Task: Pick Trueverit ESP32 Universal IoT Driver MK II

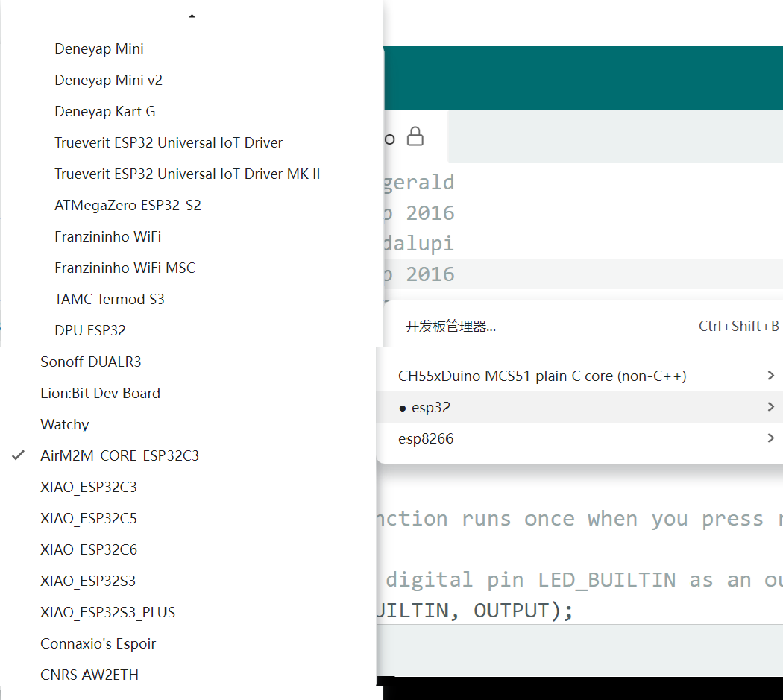Action: pyautogui.click(x=187, y=174)
